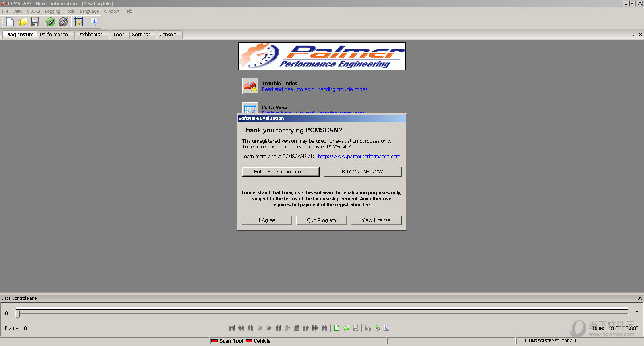Open the Tools menu in menu bar
644x346 pixels.
[70, 11]
